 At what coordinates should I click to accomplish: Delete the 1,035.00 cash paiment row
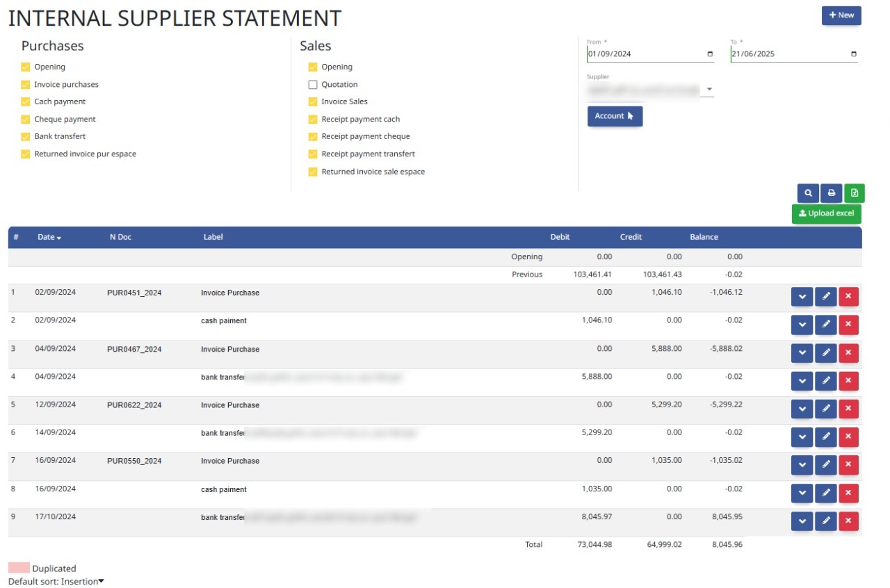[x=848, y=493]
